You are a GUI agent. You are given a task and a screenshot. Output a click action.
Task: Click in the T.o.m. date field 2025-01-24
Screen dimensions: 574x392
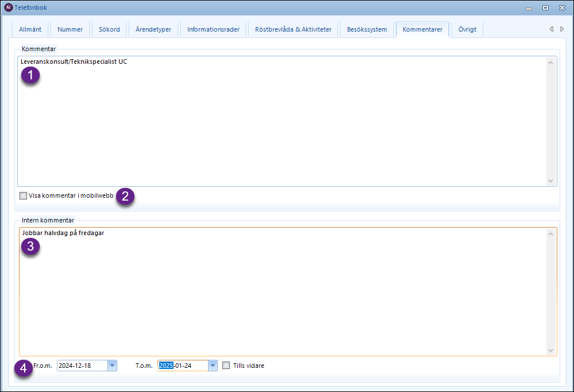183,365
